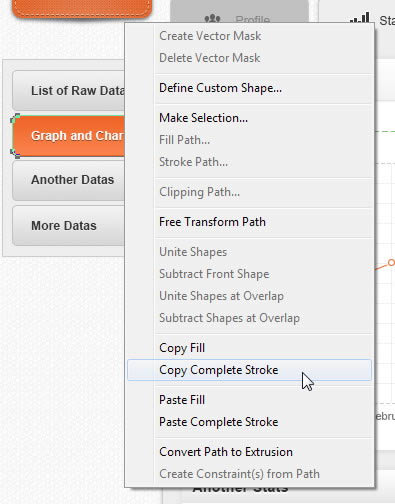Click Convert Path to Extrusion
The width and height of the screenshot is (395, 504).
coord(249,452)
